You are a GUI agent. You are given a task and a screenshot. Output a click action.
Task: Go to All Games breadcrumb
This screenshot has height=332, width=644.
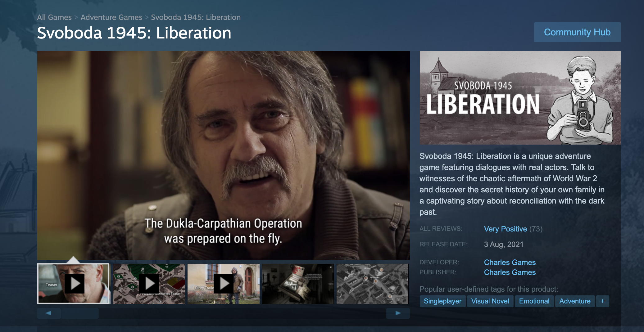(54, 17)
